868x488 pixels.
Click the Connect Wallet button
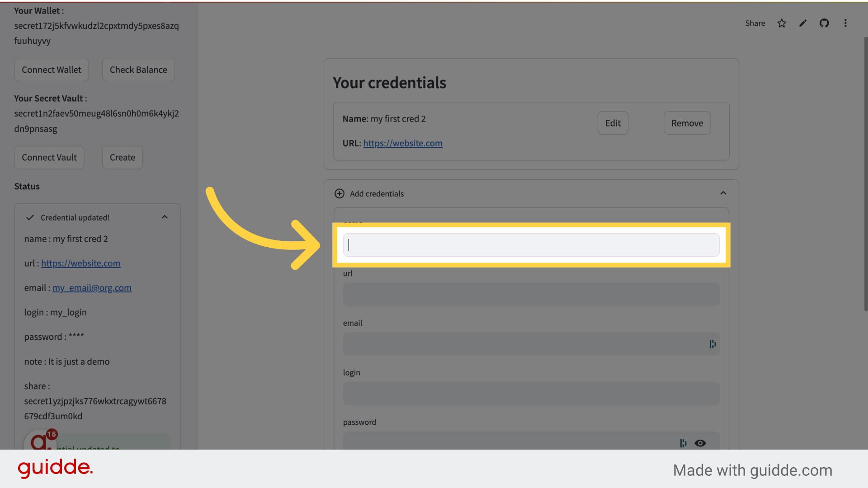pyautogui.click(x=51, y=69)
